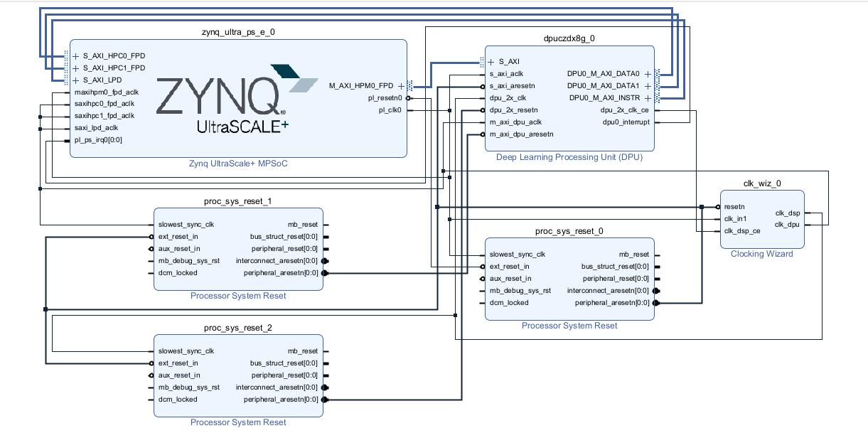Expand the S_AXI_LPD interface port
The image size is (868, 433).
(x=77, y=80)
